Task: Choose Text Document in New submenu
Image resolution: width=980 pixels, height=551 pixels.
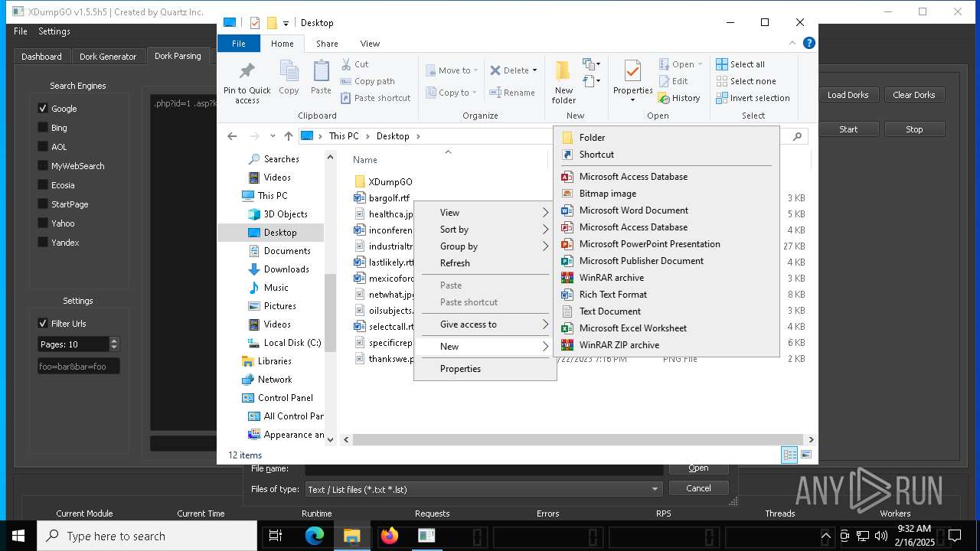Action: (666, 311)
